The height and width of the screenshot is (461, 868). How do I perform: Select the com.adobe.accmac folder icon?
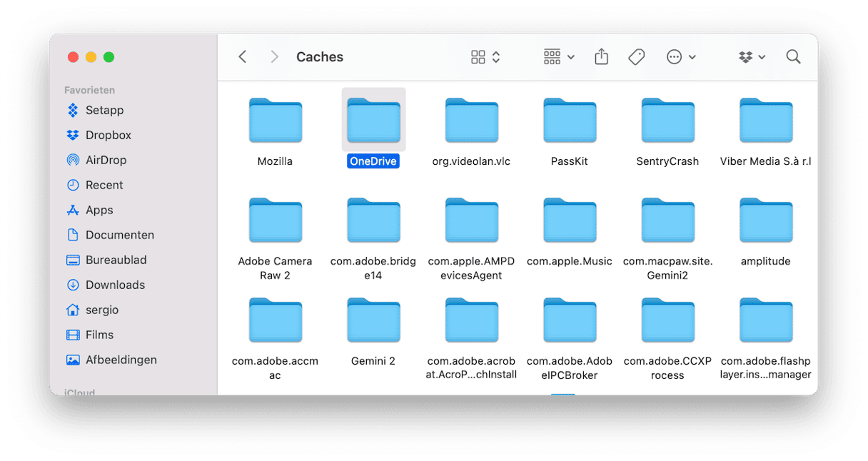point(276,320)
